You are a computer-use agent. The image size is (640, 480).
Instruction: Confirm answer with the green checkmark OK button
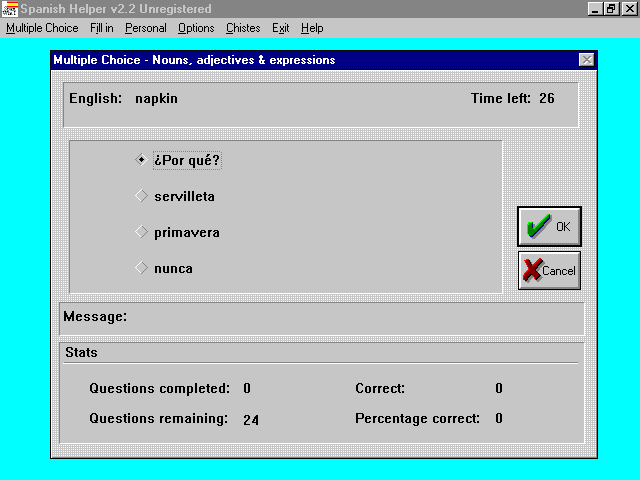tap(549, 227)
